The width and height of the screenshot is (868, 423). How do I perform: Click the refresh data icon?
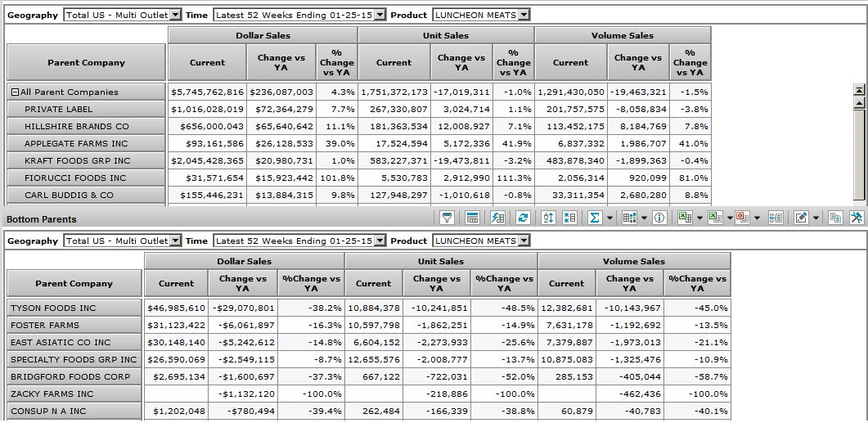[524, 218]
